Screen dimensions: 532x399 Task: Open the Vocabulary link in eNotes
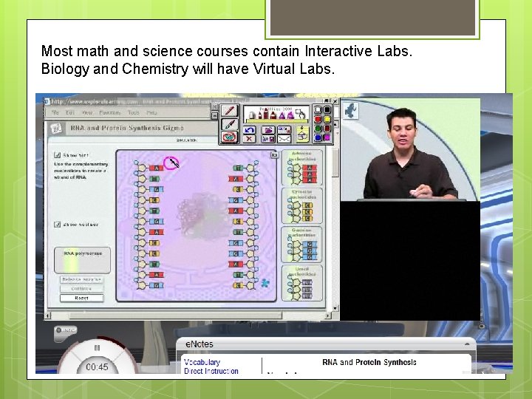202,362
